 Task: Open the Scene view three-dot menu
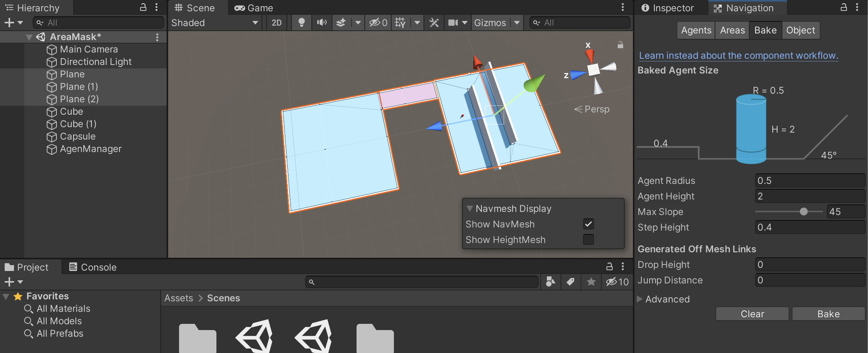click(623, 7)
